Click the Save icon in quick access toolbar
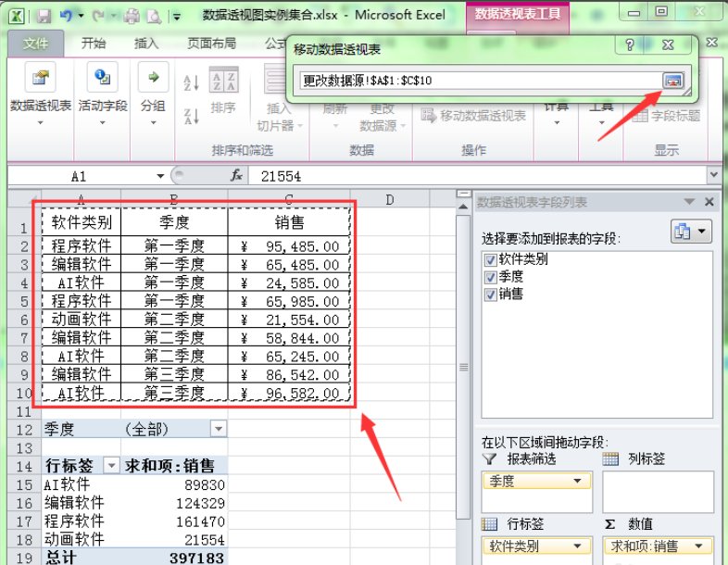The image size is (728, 565). [x=44, y=17]
